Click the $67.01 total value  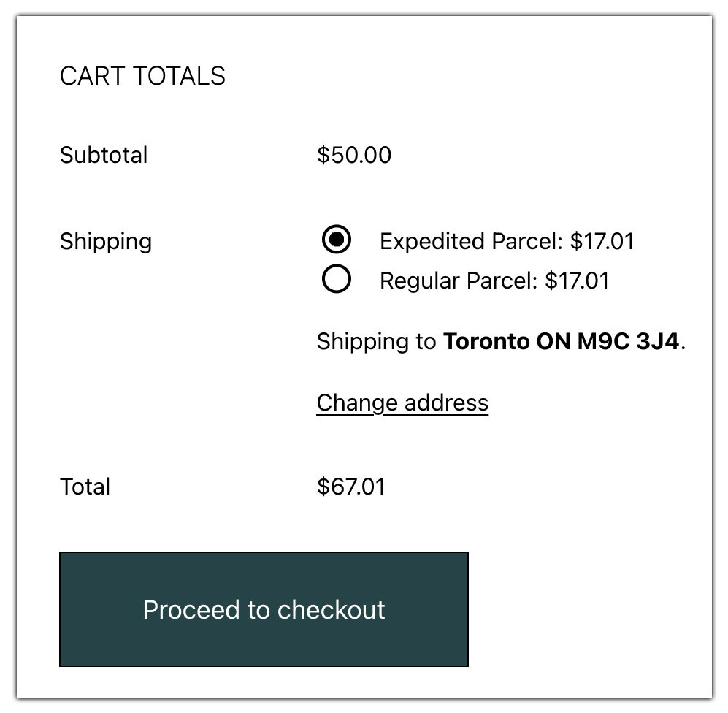(x=351, y=487)
